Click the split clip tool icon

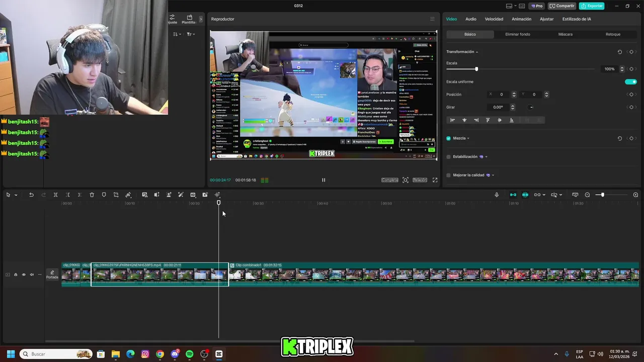(55, 195)
